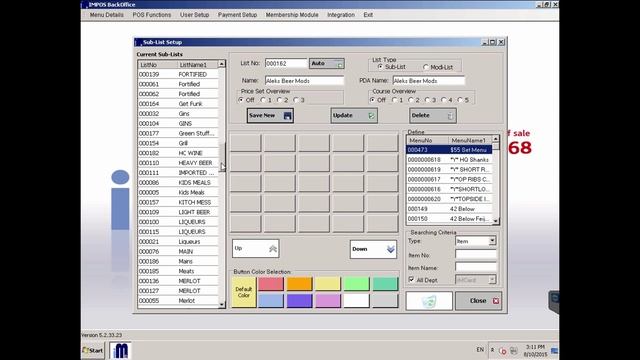Select the Sub-List type radio button
This screenshot has height=360, width=640.
coord(380,67)
